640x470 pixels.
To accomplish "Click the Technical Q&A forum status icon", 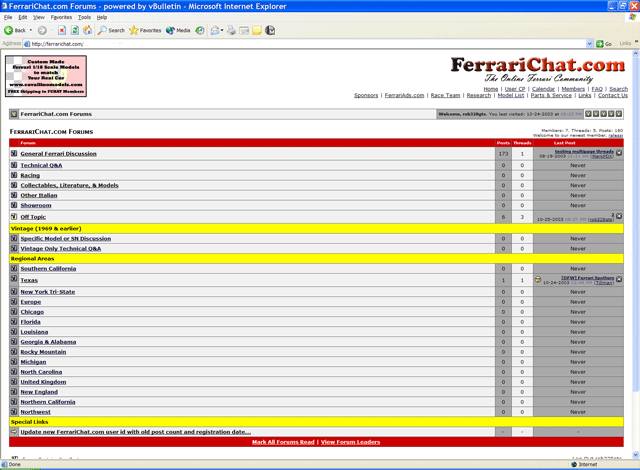I will click(x=14, y=165).
